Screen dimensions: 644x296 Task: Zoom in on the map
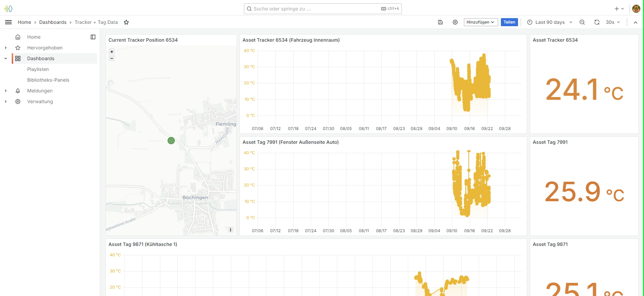[x=112, y=52]
